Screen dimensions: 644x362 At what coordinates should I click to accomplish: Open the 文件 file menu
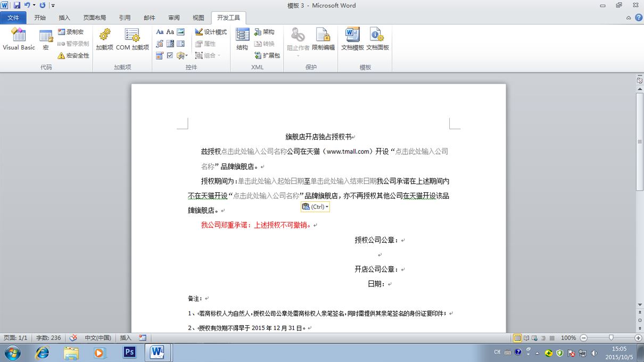point(13,18)
